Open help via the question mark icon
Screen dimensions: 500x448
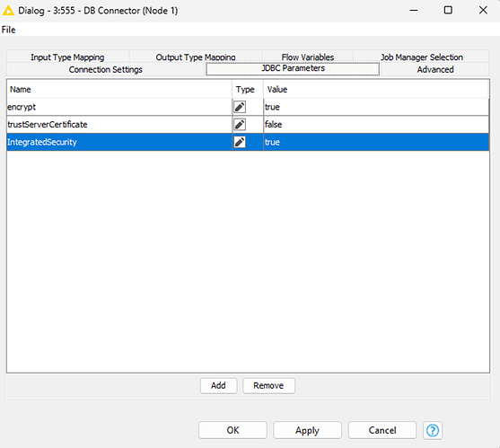(433, 430)
